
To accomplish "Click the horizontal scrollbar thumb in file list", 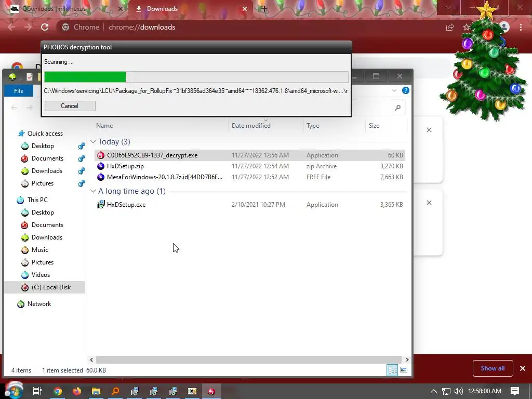I will pyautogui.click(x=249, y=360).
